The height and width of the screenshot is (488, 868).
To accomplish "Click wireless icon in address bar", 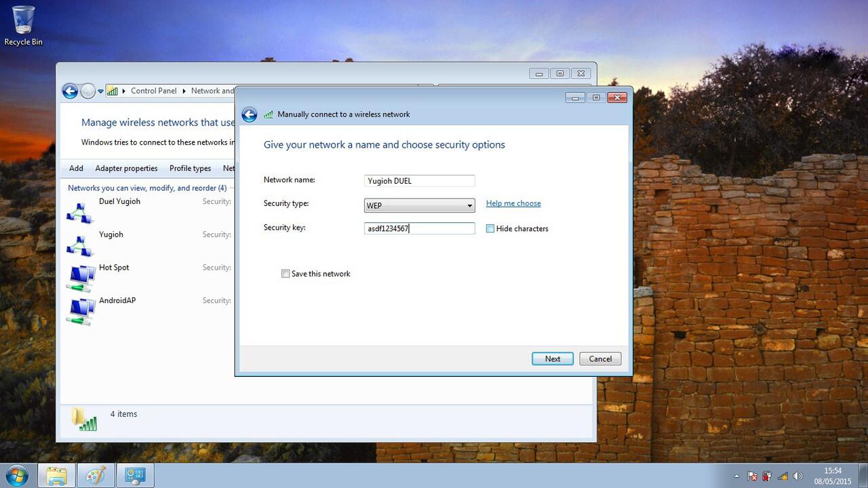I will click(x=113, y=91).
